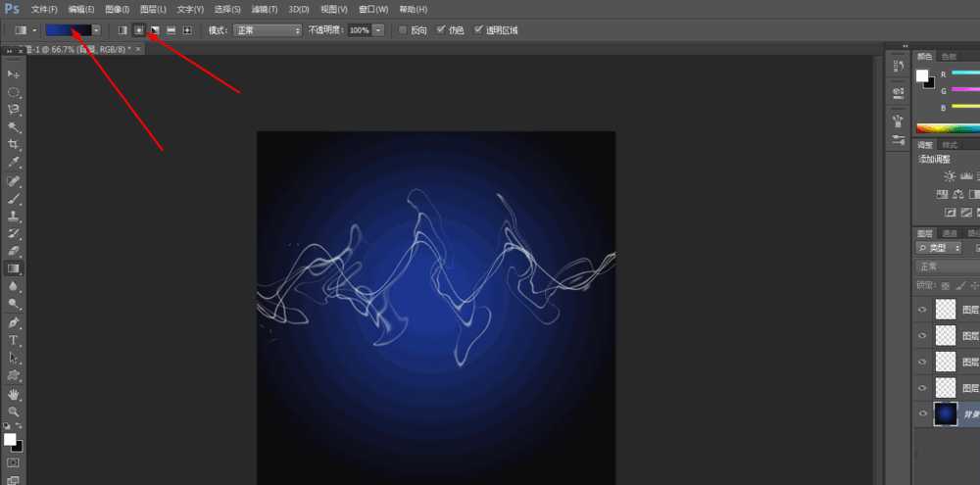
Task: Open the History panel icon
Action: 899,67
